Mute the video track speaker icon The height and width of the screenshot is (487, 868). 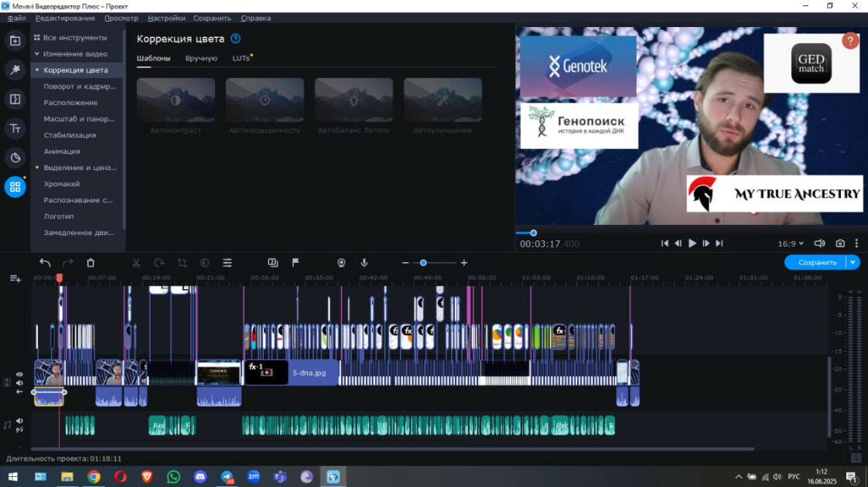pyautogui.click(x=19, y=383)
